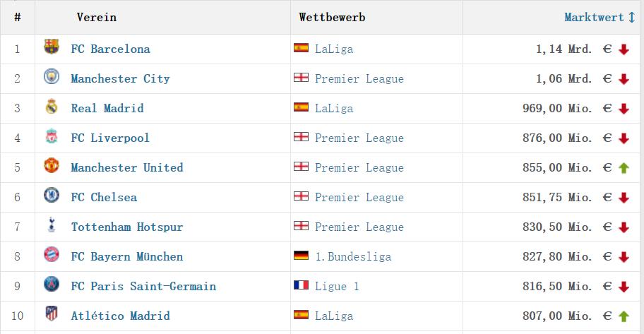Open the FC Barcelona club link

110,49
